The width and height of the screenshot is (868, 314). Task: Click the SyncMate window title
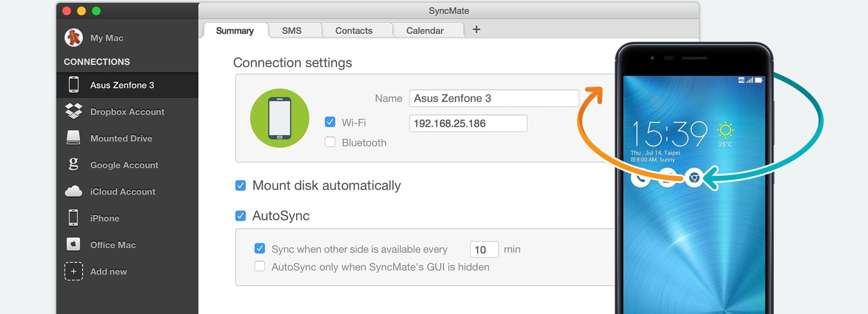(449, 11)
